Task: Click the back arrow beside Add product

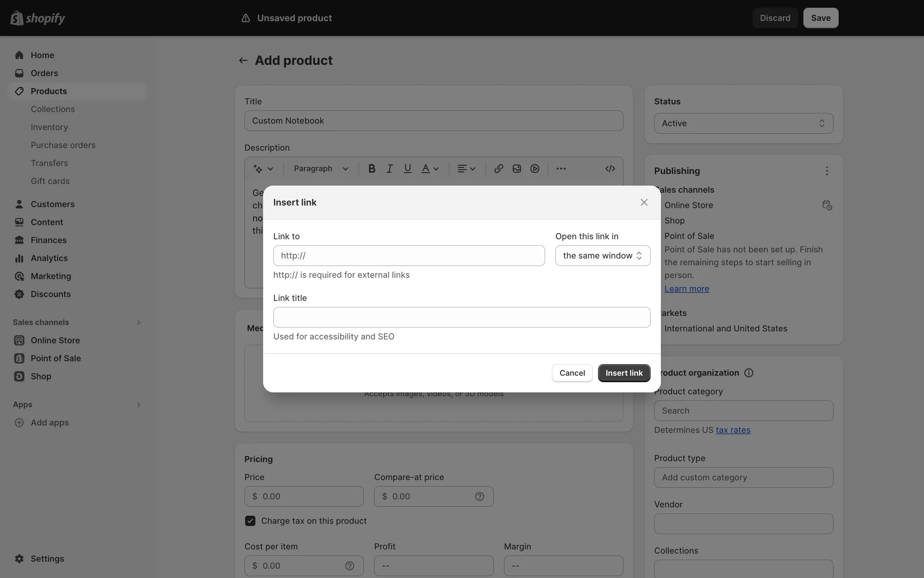Action: click(x=243, y=61)
